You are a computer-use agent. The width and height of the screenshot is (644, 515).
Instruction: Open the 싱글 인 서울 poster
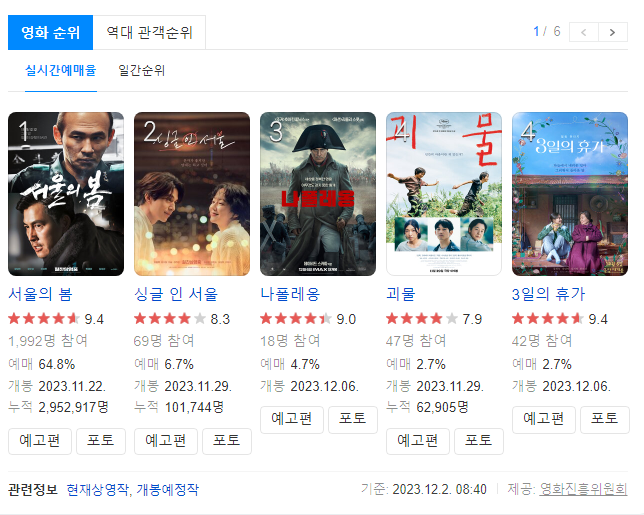click(192, 194)
